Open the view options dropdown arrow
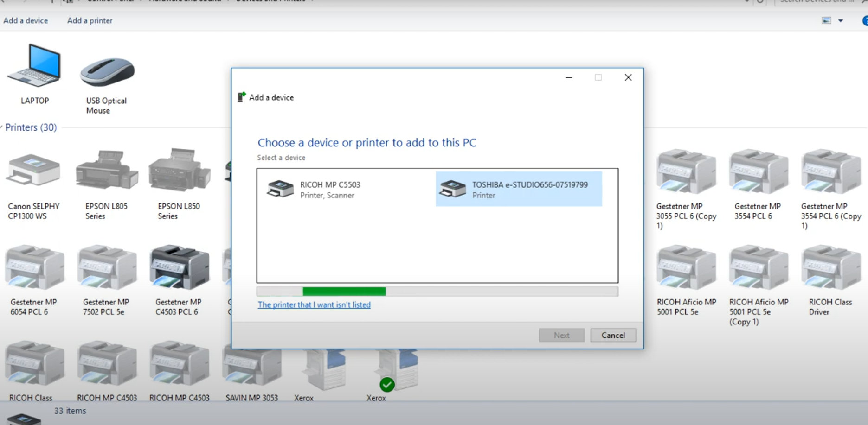Image resolution: width=868 pixels, height=425 pixels. 840,21
